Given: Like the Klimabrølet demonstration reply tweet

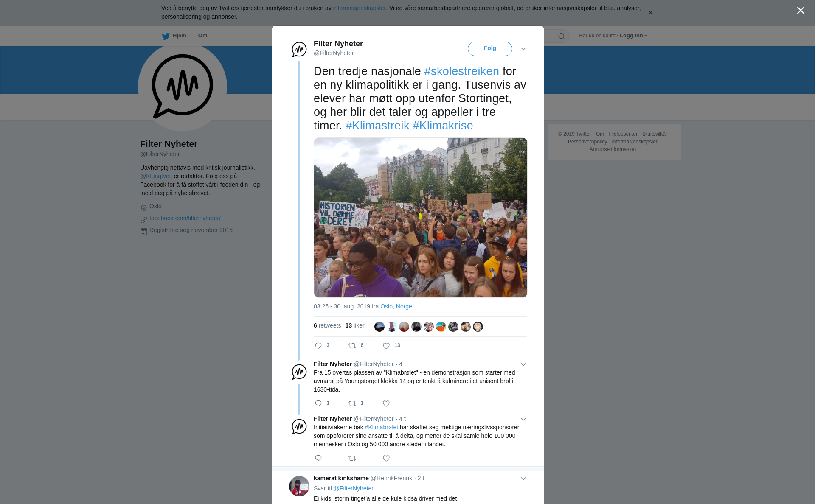Looking at the screenshot, I should pyautogui.click(x=386, y=403).
